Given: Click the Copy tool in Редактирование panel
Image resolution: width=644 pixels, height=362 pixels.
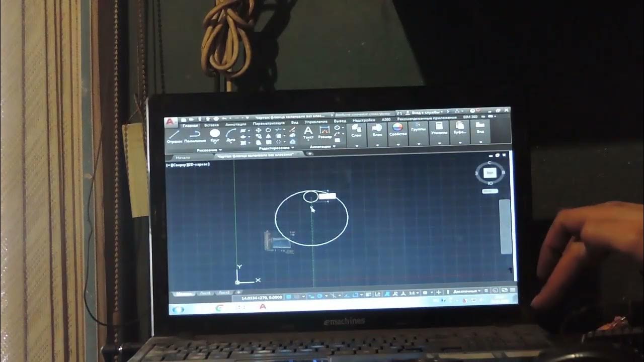Looking at the screenshot, I should click(x=258, y=136).
